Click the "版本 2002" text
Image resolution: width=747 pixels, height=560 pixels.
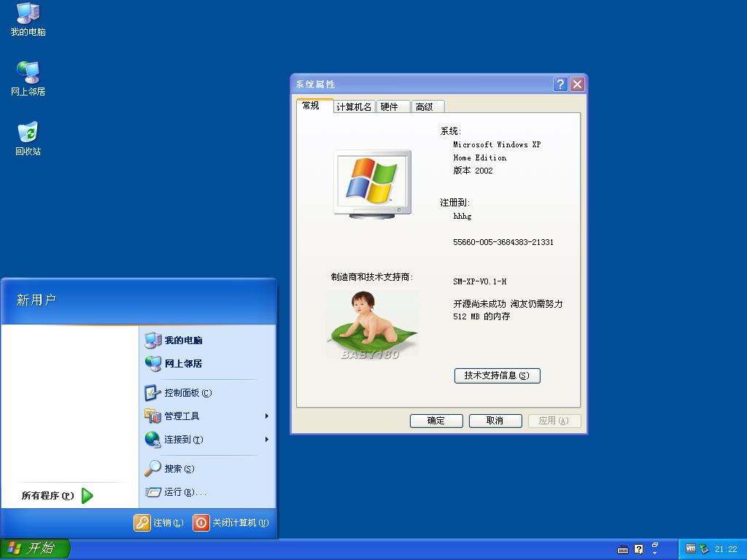coord(473,171)
